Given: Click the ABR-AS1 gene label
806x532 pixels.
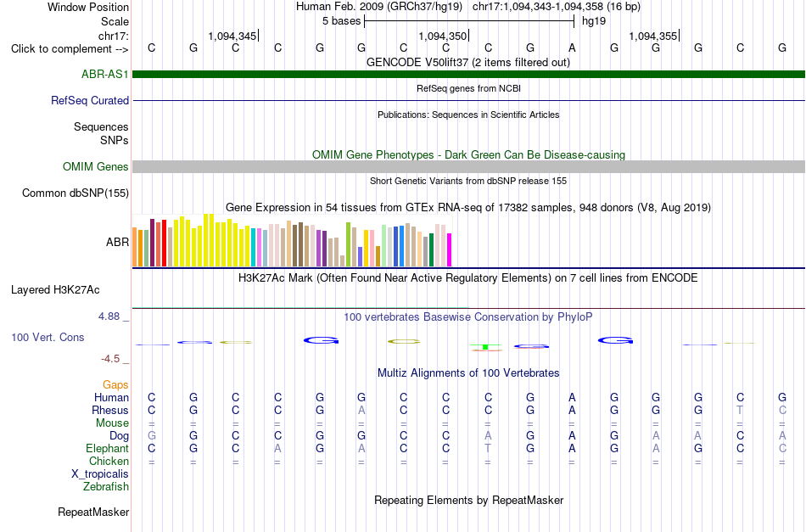Looking at the screenshot, I should click(x=105, y=74).
